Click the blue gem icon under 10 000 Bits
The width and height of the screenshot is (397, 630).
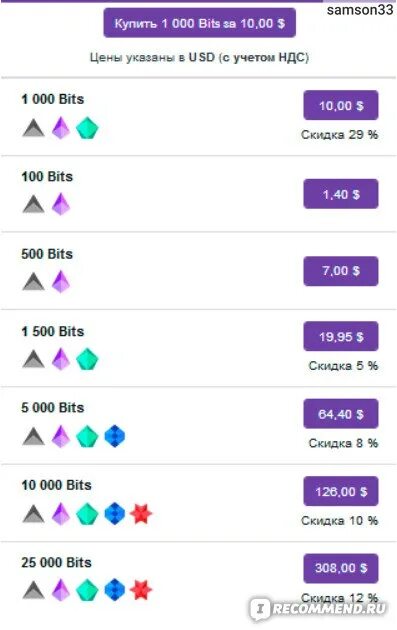115,514
